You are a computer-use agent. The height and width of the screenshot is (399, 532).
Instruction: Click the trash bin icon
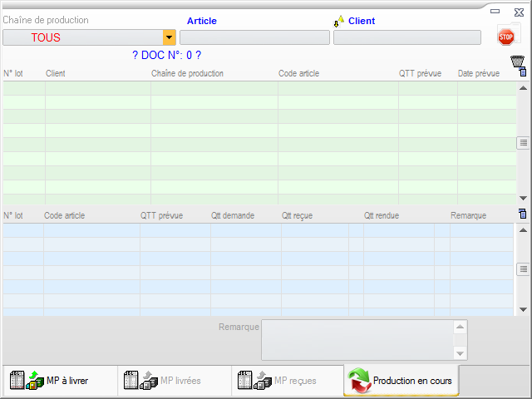click(x=517, y=61)
